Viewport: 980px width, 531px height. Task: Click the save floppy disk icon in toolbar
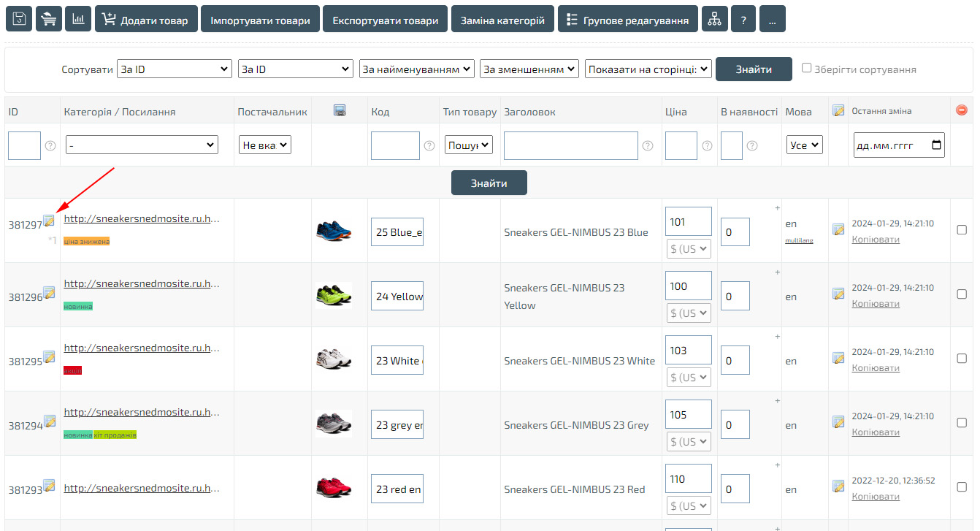pyautogui.click(x=19, y=20)
